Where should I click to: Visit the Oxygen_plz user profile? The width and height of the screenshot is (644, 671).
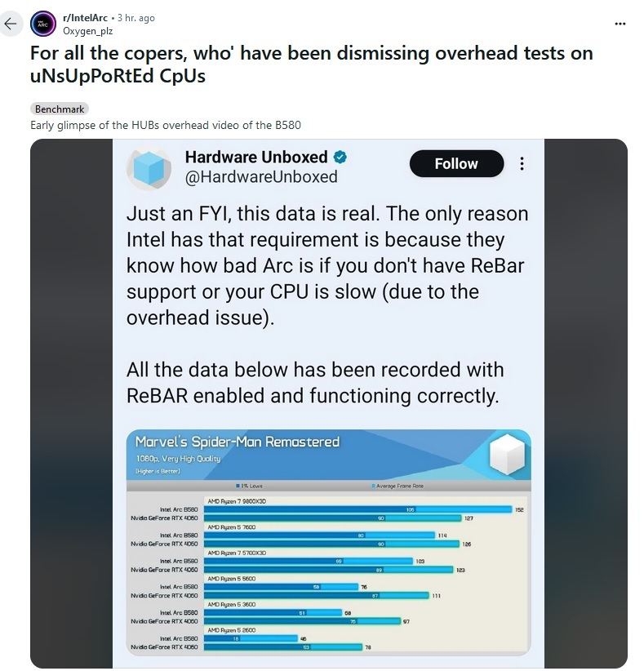click(88, 30)
